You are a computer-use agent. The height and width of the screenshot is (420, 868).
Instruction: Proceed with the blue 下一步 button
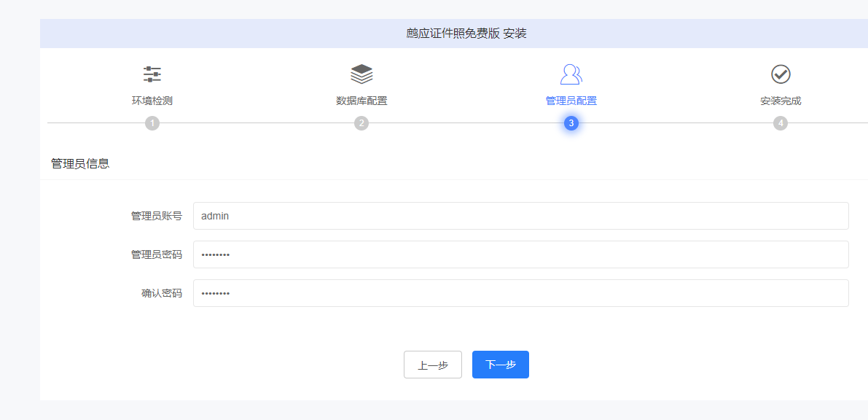point(501,365)
